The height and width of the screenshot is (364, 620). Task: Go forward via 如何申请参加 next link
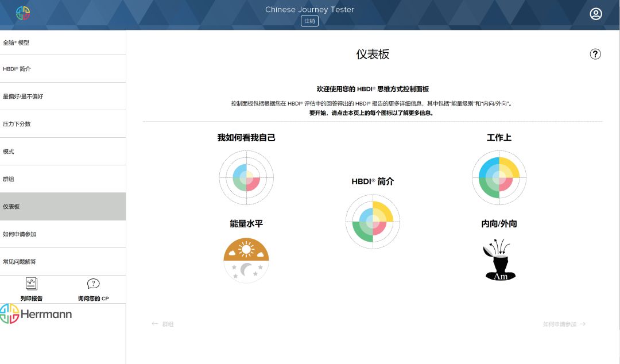pyautogui.click(x=564, y=324)
